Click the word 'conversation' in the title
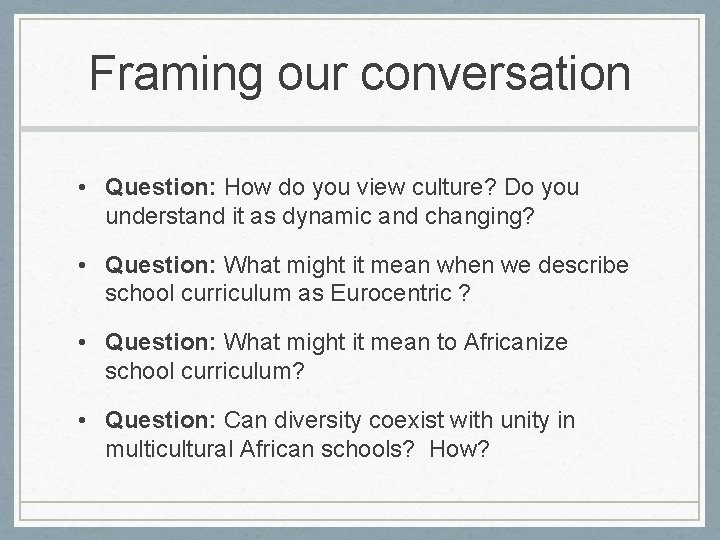Image resolution: width=720 pixels, height=540 pixels. pos(496,74)
